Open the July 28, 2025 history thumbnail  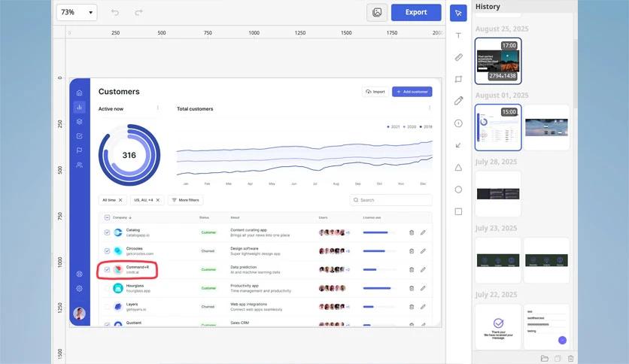(498, 194)
